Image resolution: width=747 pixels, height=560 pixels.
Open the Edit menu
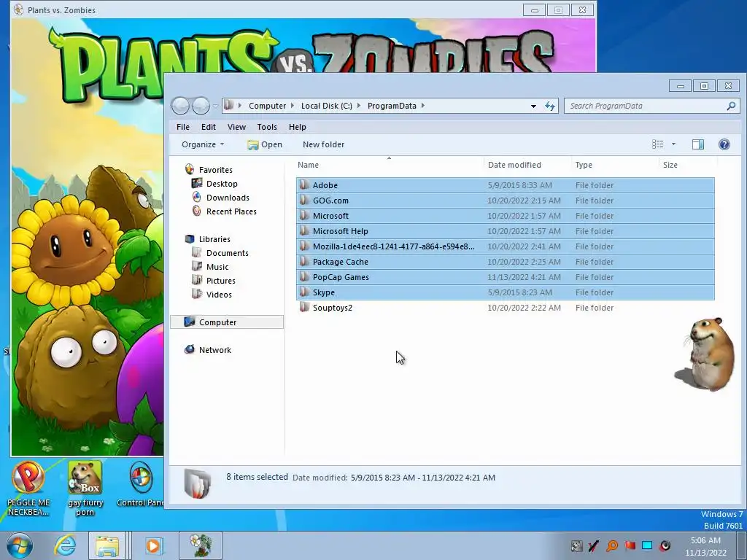click(x=208, y=127)
